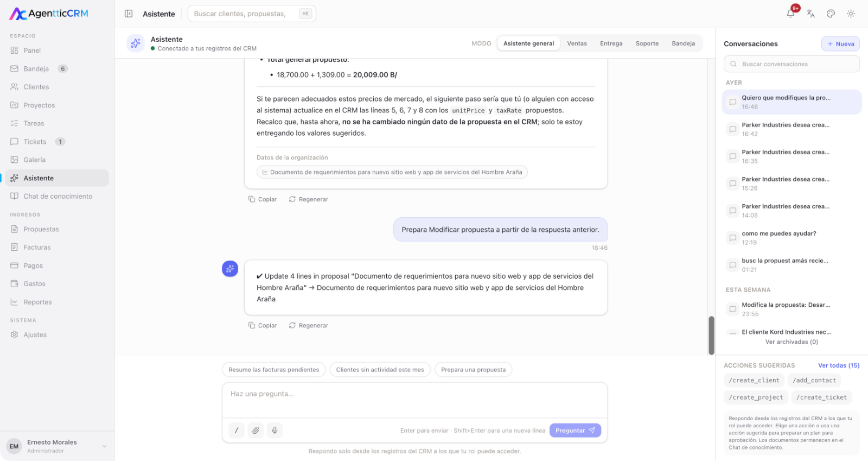Viewport: 868px width, 461px height.
Task: Open Chat de conocimiento in the sidebar
Action: pyautogui.click(x=57, y=196)
